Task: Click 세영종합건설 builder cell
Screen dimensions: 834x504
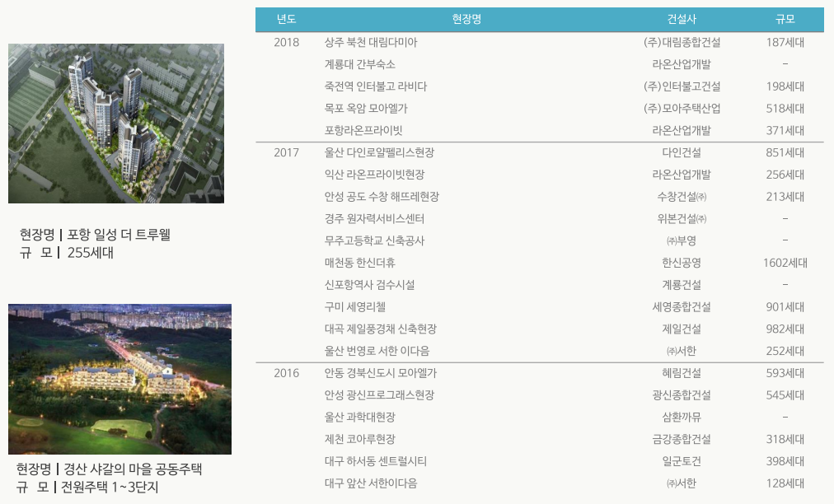Action: tap(682, 307)
